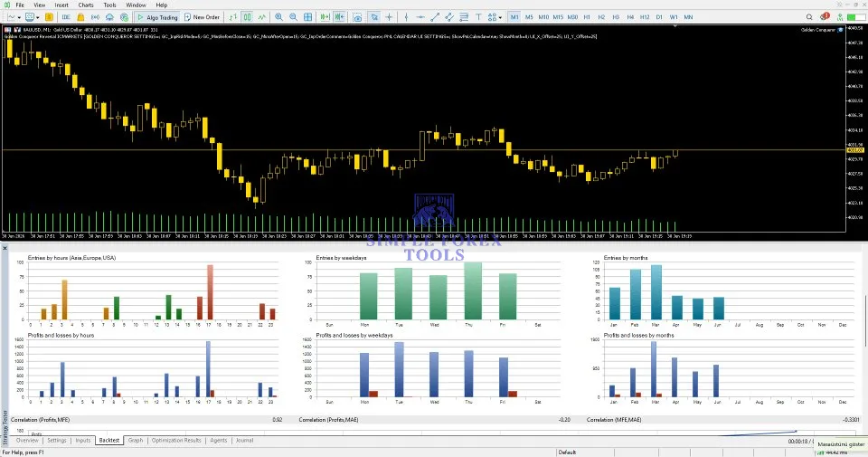868x457 pixels.
Task: Select the Fibonacci retracement tool
Action: 464,17
